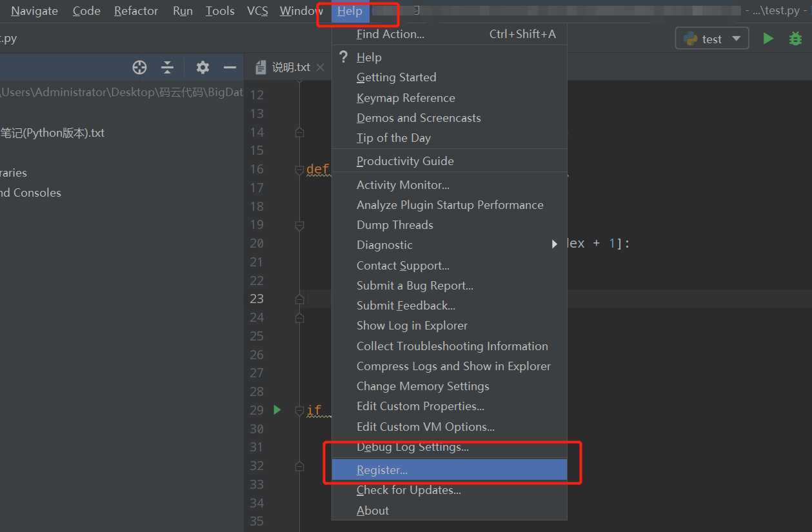Select Demos and Screencasts
The image size is (812, 532).
[x=450, y=118]
